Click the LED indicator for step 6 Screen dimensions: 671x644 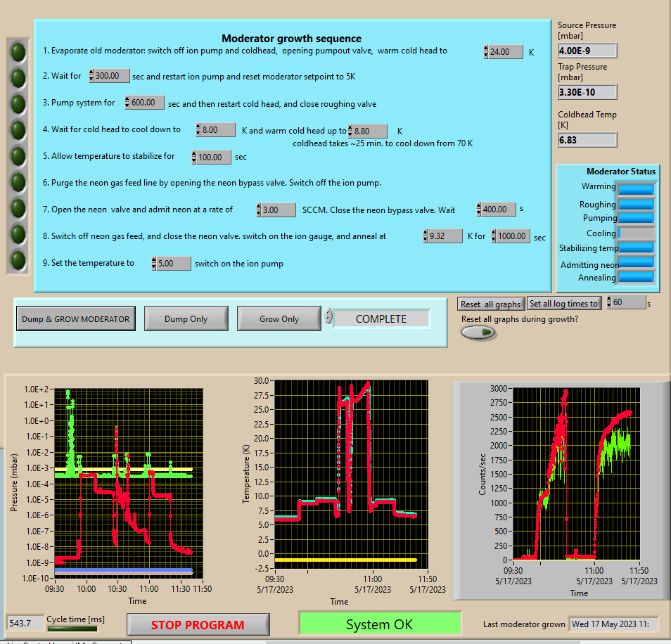point(18,182)
